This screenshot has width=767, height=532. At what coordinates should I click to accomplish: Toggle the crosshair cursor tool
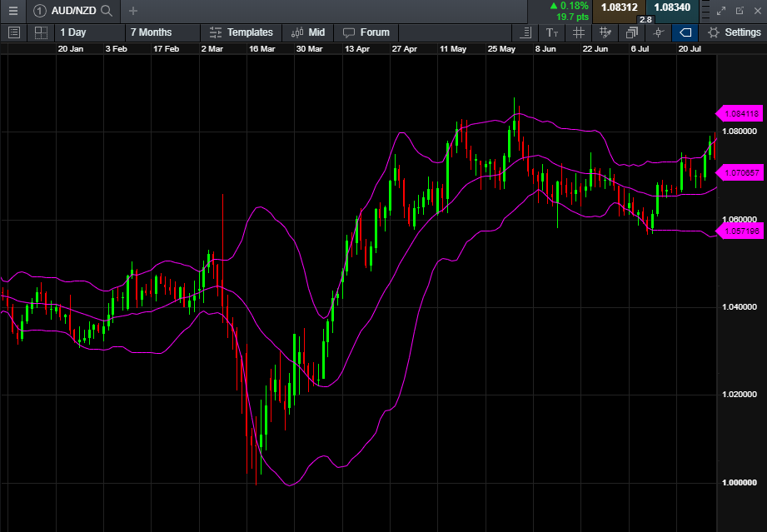[x=659, y=32]
